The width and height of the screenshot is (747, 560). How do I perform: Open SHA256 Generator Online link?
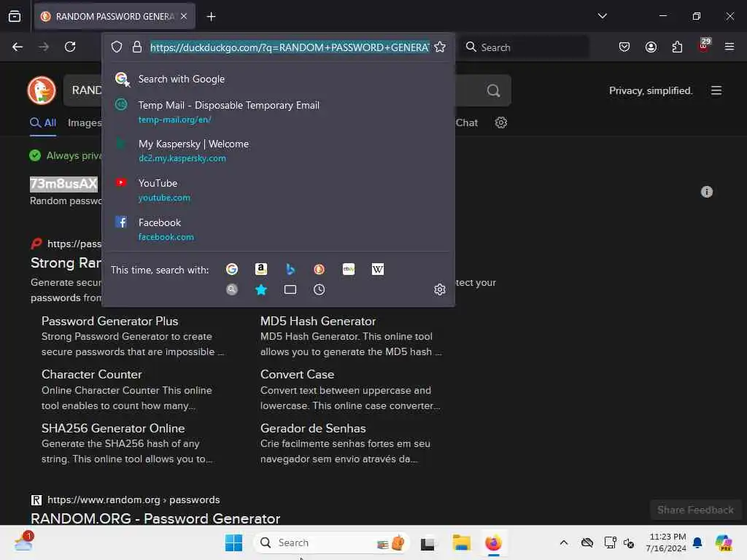click(x=113, y=428)
